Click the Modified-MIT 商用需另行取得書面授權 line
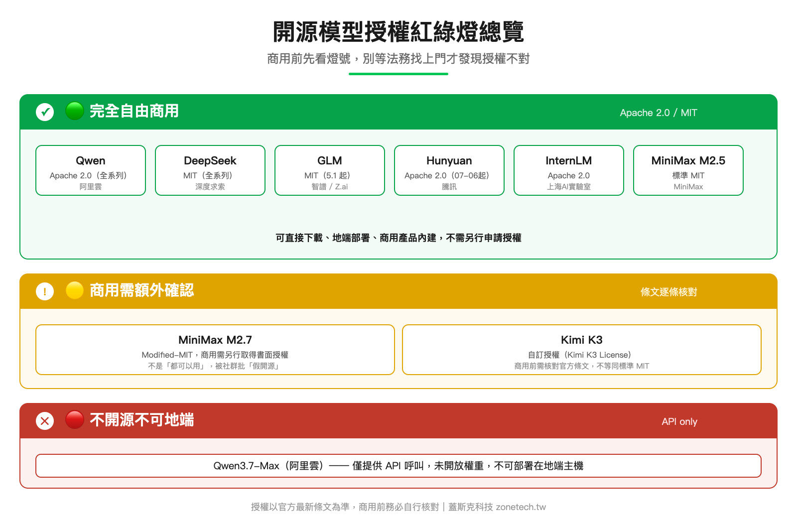The image size is (797, 532). pos(215,355)
